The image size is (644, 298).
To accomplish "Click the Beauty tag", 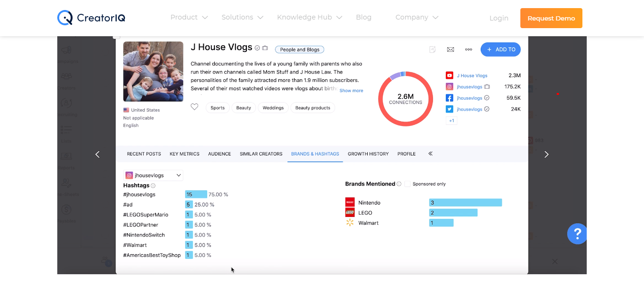I will coord(243,108).
